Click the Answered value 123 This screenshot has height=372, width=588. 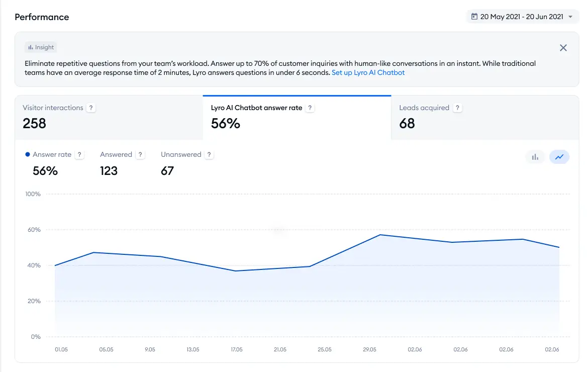[x=109, y=171]
